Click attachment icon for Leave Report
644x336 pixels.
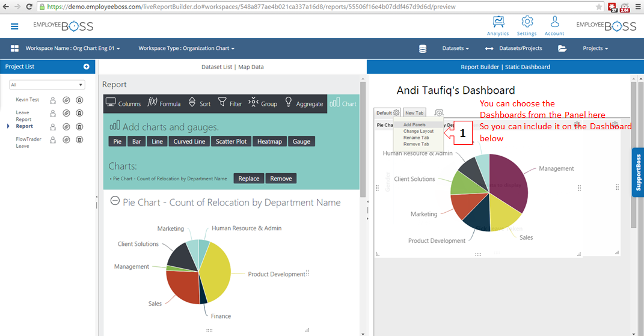point(66,113)
